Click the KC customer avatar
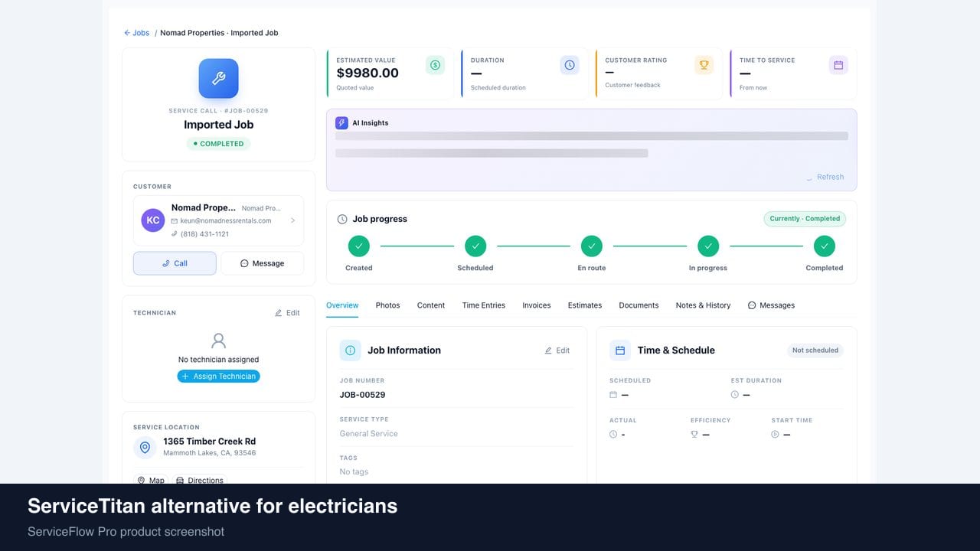The height and width of the screenshot is (551, 980). [153, 220]
